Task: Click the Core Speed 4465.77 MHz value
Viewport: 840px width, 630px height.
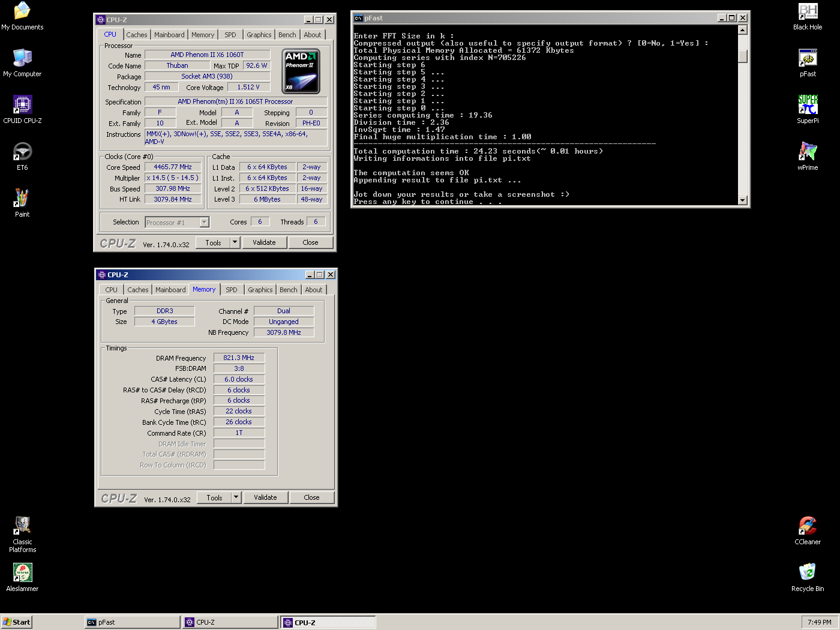Action: [173, 167]
